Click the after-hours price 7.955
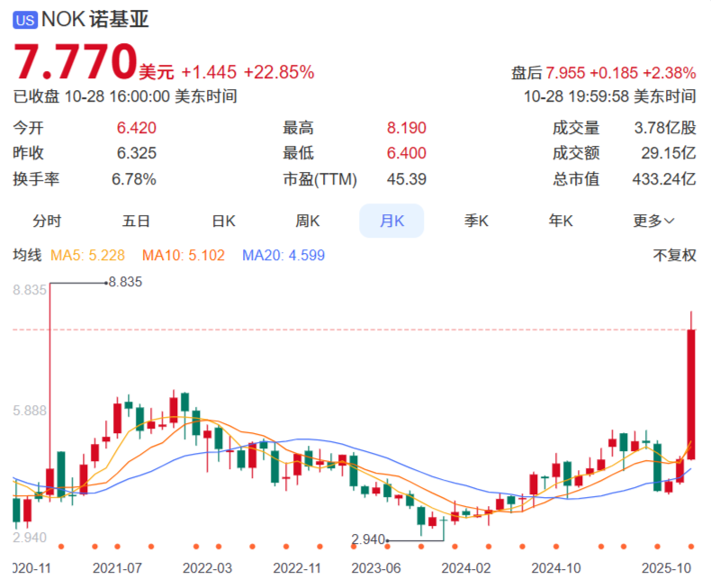Screen dimensions: 711x588 click(x=565, y=73)
